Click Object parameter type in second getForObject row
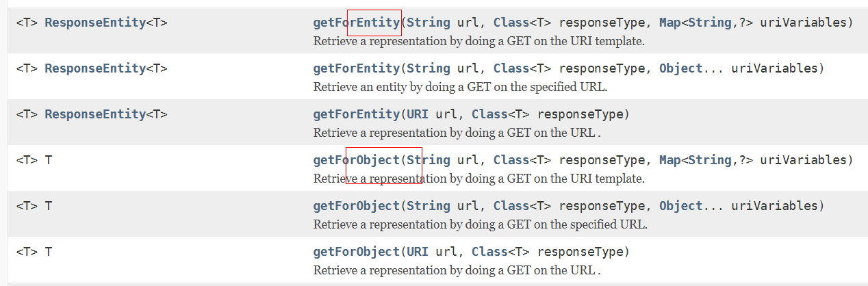This screenshot has height=286, width=868. (x=681, y=206)
